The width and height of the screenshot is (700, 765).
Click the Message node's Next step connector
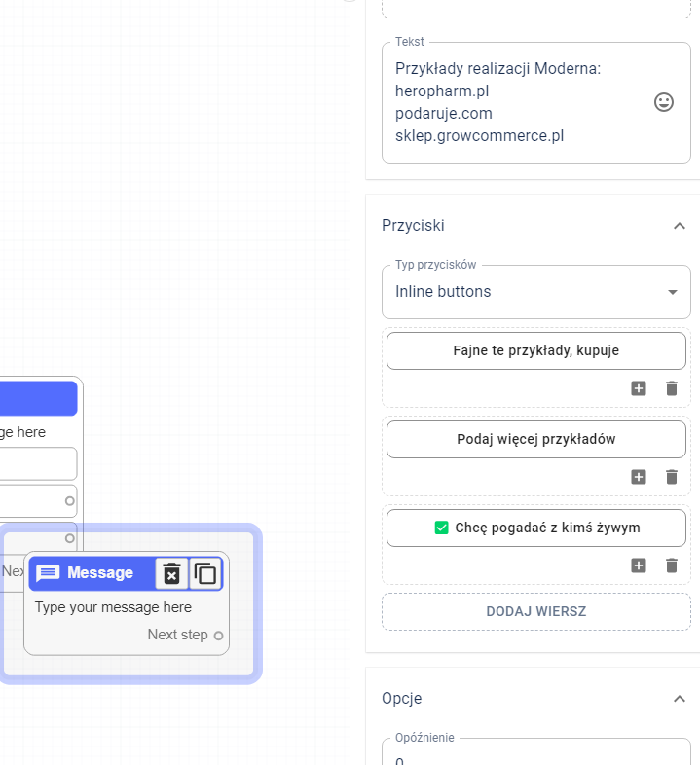click(218, 636)
